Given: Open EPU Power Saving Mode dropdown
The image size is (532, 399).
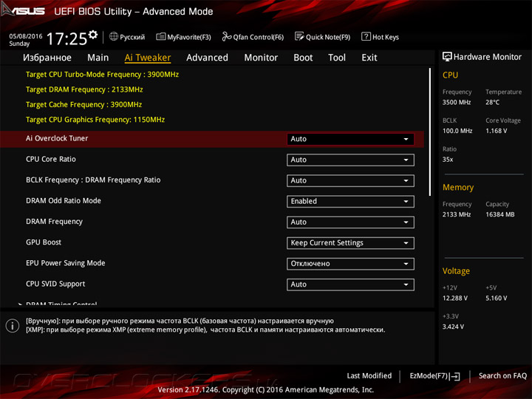Looking at the screenshot, I should (x=350, y=264).
